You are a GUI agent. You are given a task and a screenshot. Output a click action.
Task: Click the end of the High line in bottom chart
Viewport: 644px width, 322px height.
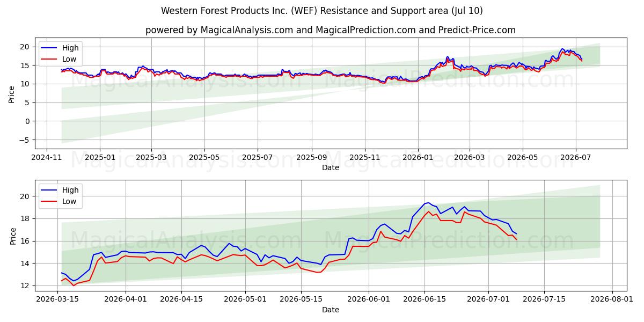516,234
